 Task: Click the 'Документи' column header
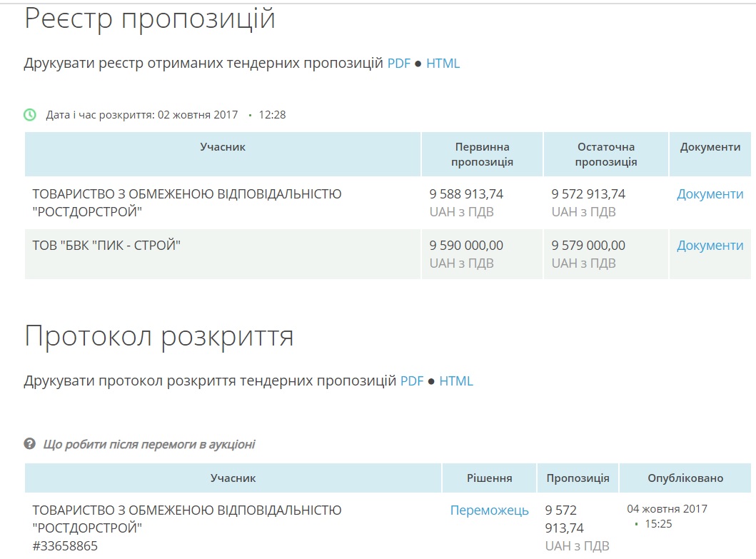[x=710, y=147]
